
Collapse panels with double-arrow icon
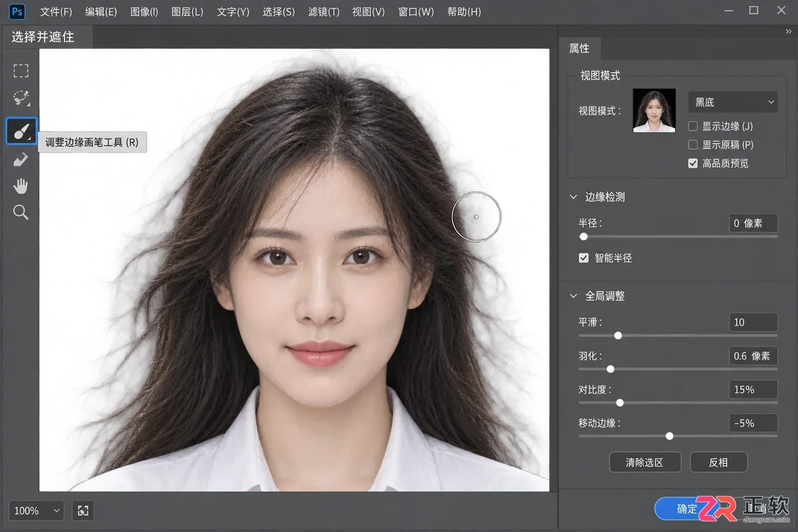(x=788, y=32)
